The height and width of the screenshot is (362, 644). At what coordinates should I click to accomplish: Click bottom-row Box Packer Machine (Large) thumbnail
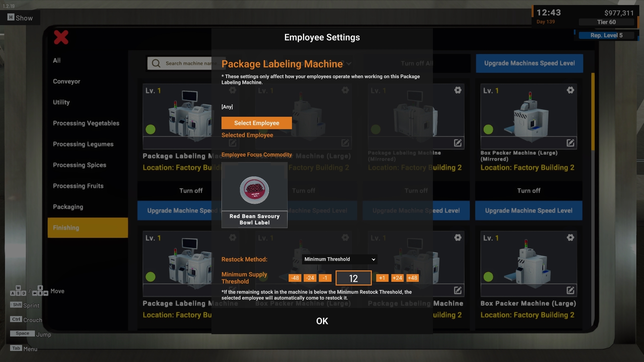529,263
